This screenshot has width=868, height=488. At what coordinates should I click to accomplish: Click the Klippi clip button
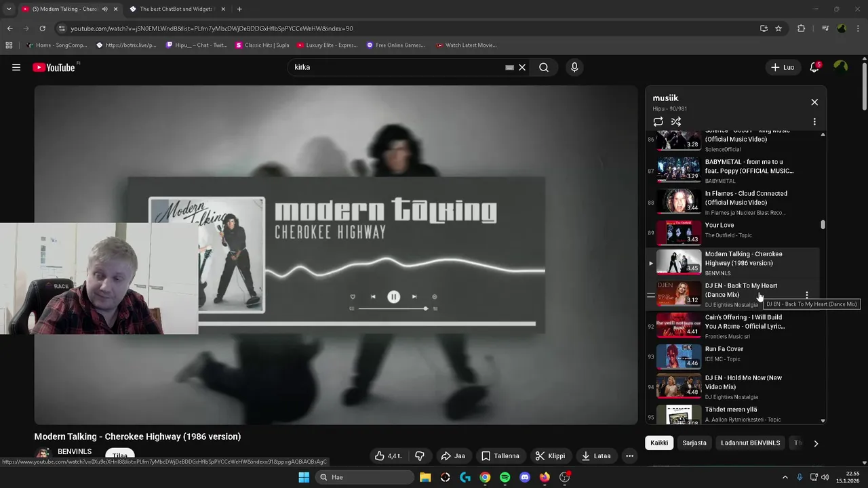click(x=550, y=456)
